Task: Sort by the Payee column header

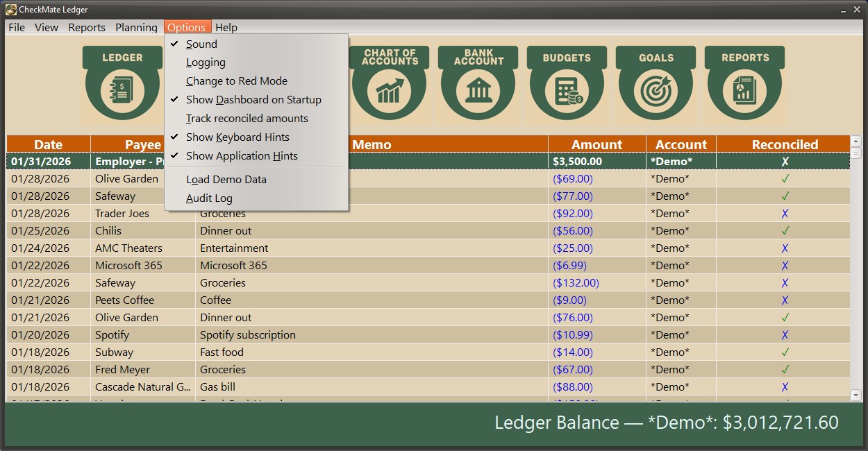Action: (143, 144)
